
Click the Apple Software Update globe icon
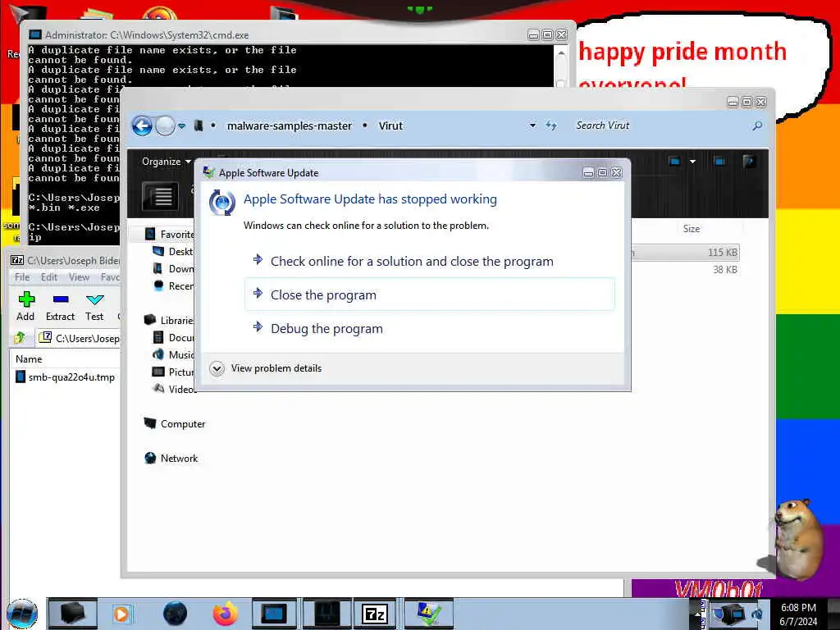221,203
